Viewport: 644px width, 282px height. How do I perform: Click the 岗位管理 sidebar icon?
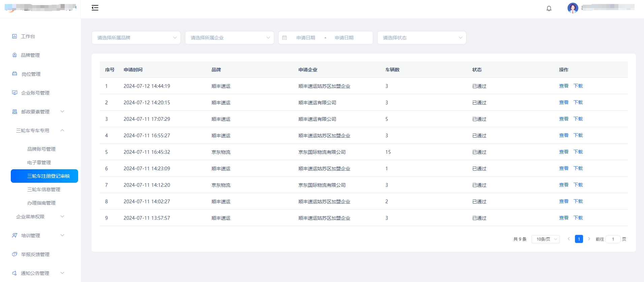[14, 74]
